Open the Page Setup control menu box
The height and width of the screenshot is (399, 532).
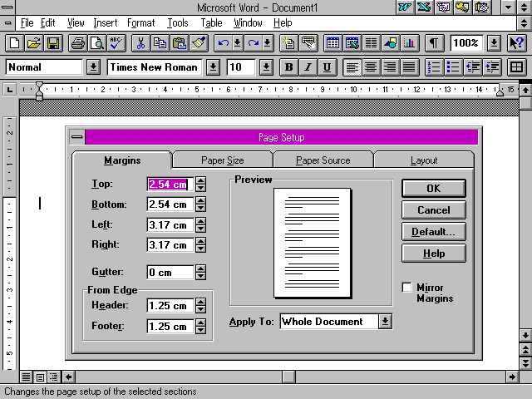coord(77,137)
